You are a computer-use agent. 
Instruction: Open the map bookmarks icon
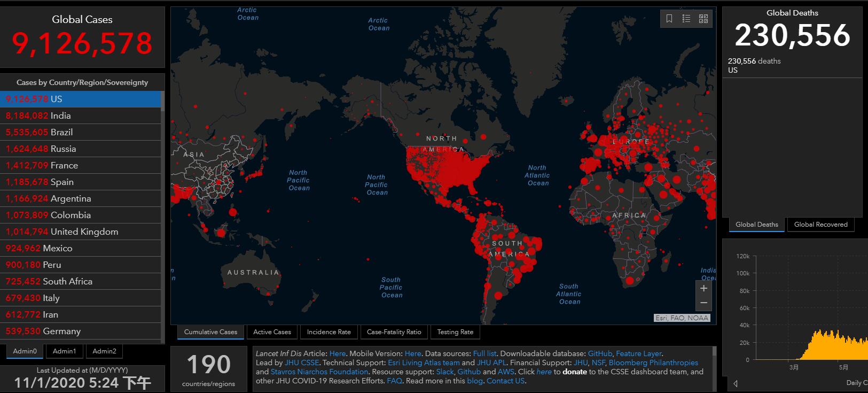coord(669,19)
